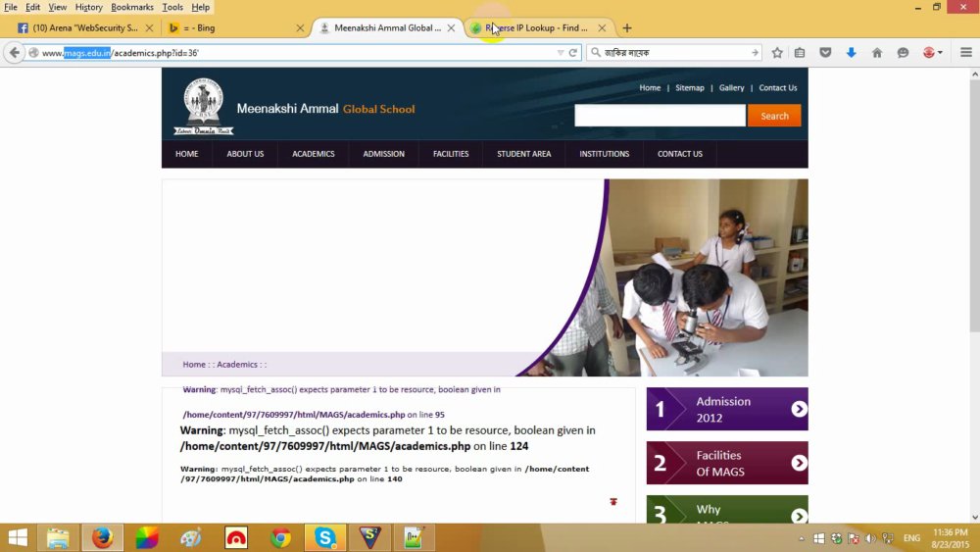Select FACILITIES in navigation bar

click(451, 154)
